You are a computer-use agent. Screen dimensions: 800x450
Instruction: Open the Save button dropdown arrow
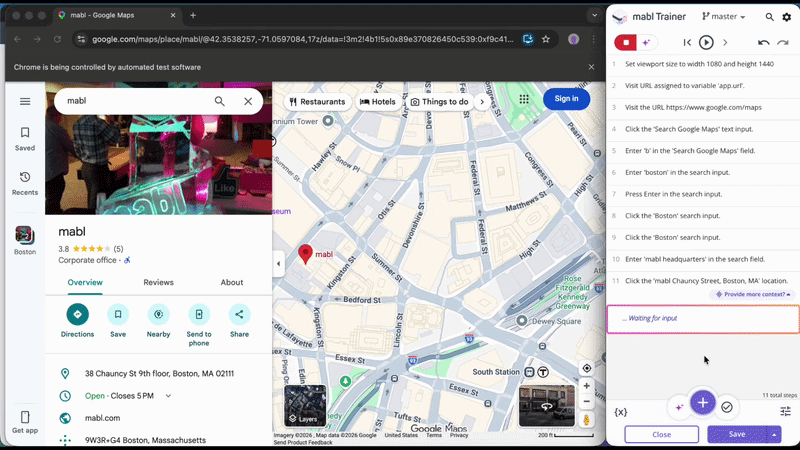pyautogui.click(x=774, y=434)
